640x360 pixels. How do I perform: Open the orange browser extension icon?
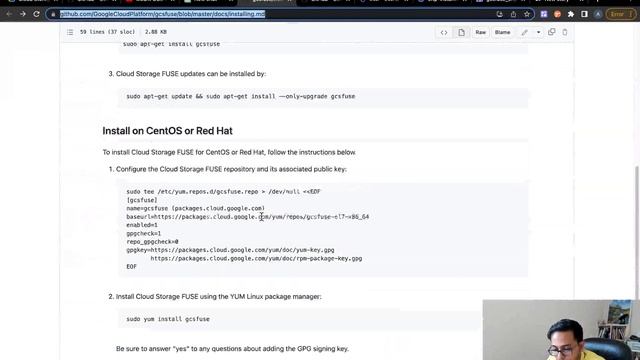coord(557,14)
